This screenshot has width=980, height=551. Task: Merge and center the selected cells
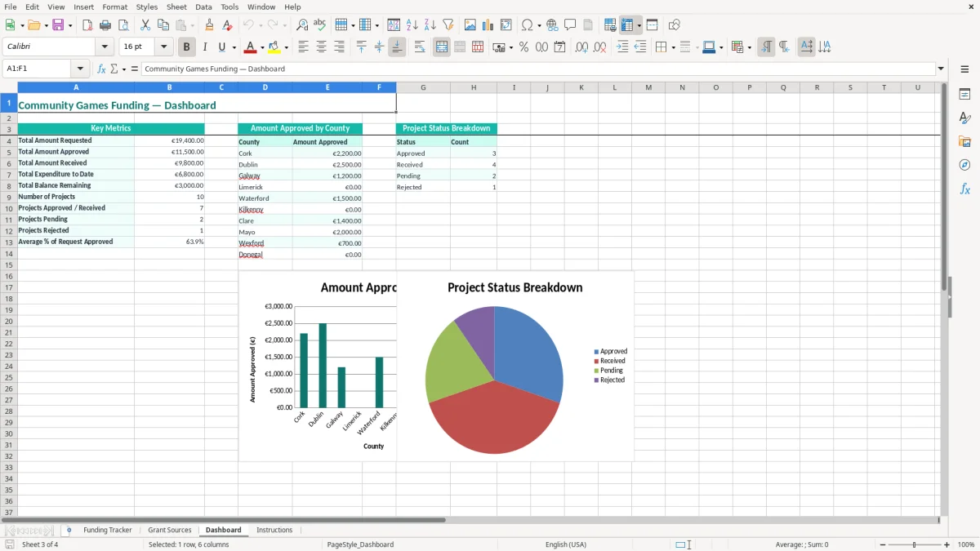click(442, 47)
